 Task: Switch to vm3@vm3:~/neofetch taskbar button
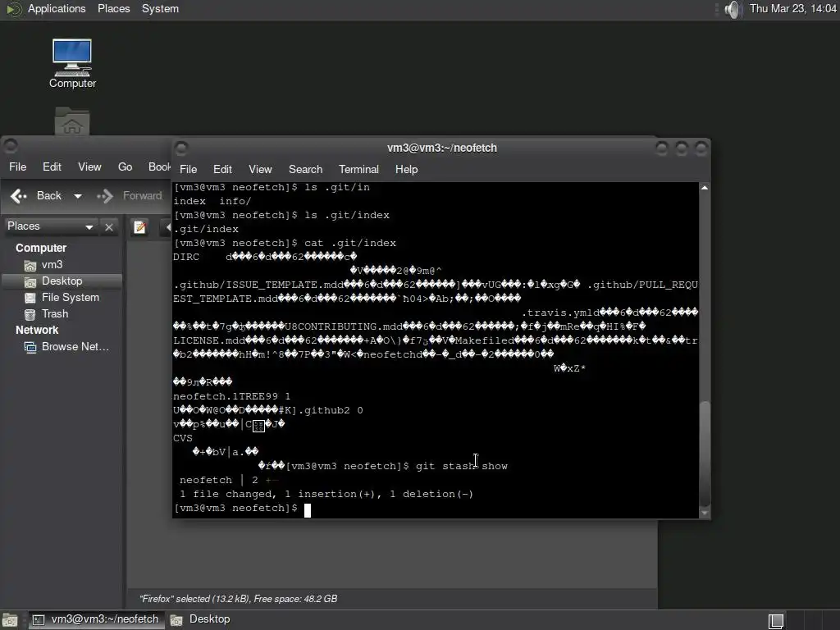97,620
